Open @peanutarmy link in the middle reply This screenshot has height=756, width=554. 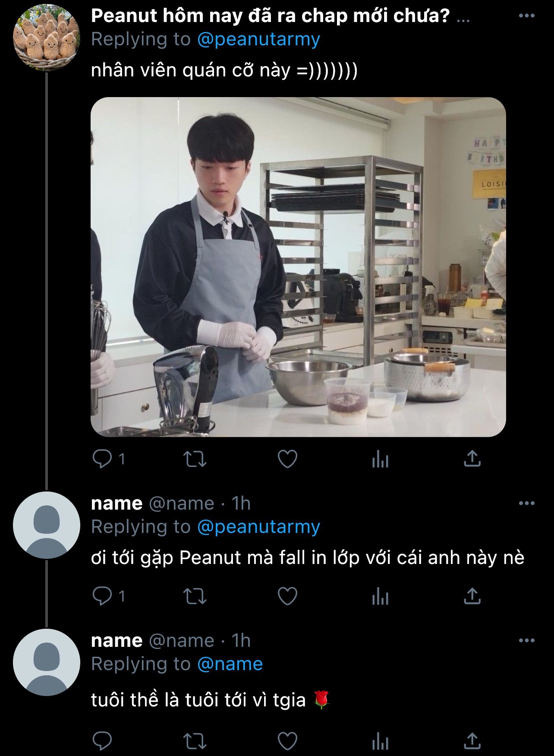coord(258,527)
